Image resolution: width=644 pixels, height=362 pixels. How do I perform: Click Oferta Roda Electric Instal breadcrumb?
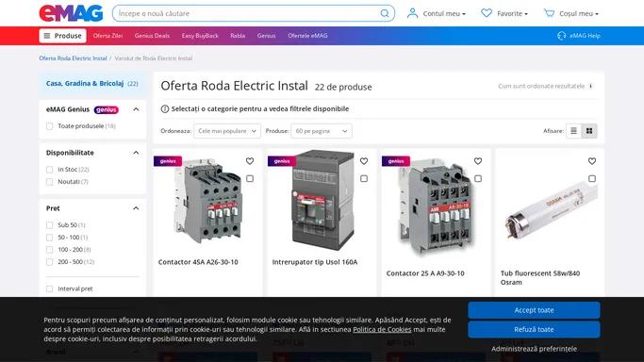click(74, 58)
